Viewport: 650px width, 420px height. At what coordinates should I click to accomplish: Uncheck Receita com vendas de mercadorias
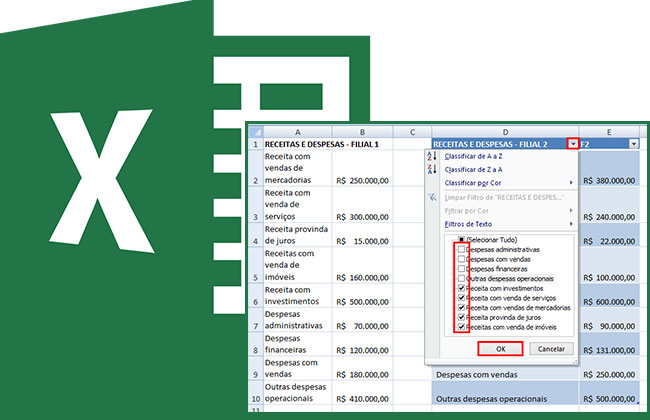coord(461,308)
